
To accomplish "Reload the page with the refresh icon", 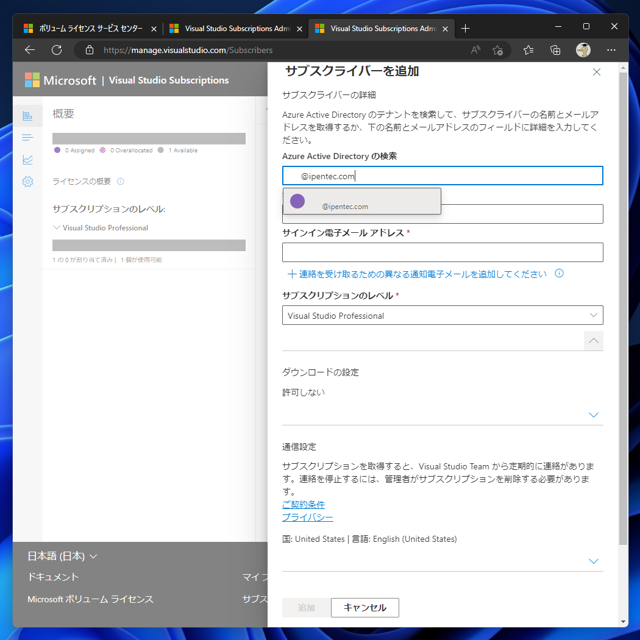I will pos(56,50).
